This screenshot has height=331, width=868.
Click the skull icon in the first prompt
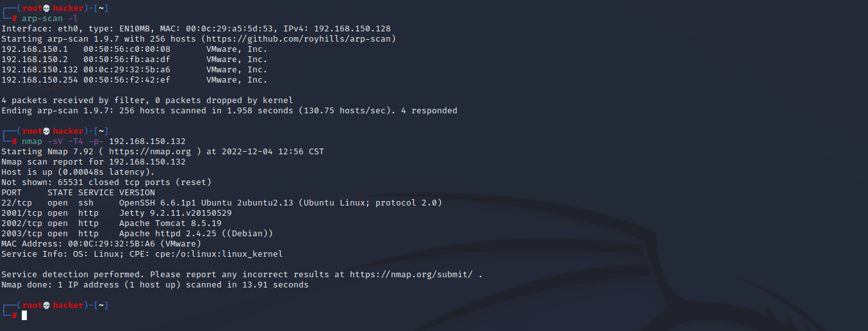click(x=47, y=8)
